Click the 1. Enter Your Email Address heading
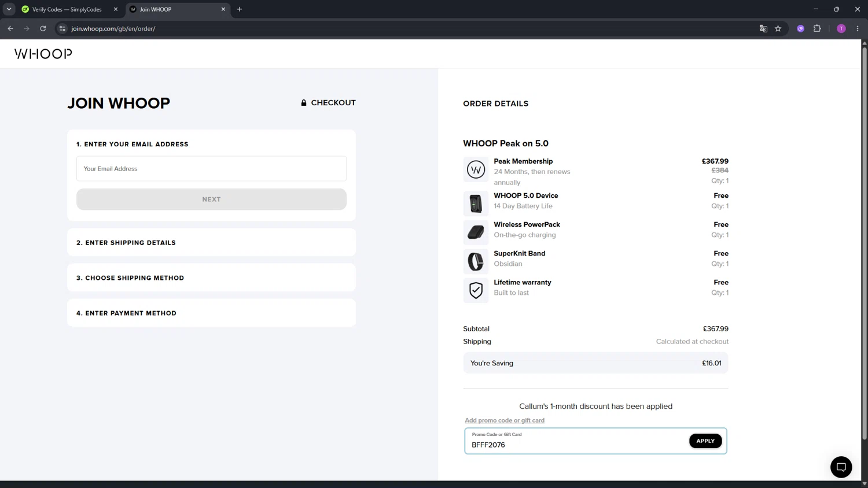Screen dimensions: 868x488 133,144
